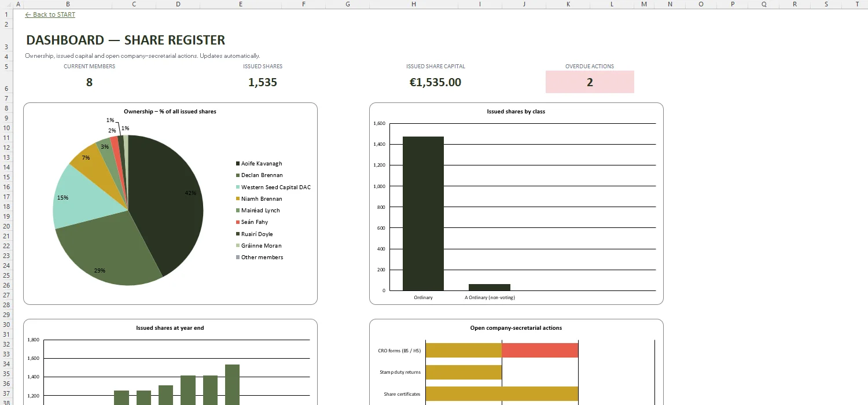Click the 'A Ordinary (non-voting)' axis label
This screenshot has height=405, width=868.
[x=490, y=297]
